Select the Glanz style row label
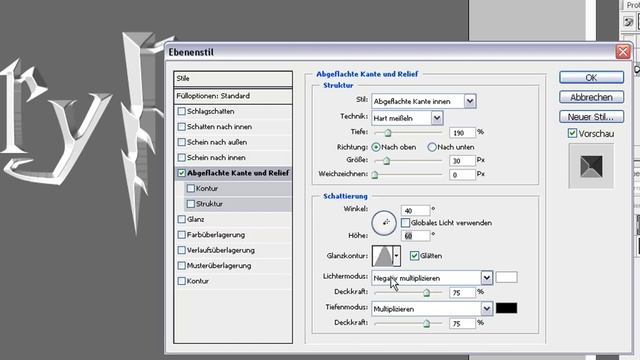Screen dimensions: 640x360 [x=196, y=219]
